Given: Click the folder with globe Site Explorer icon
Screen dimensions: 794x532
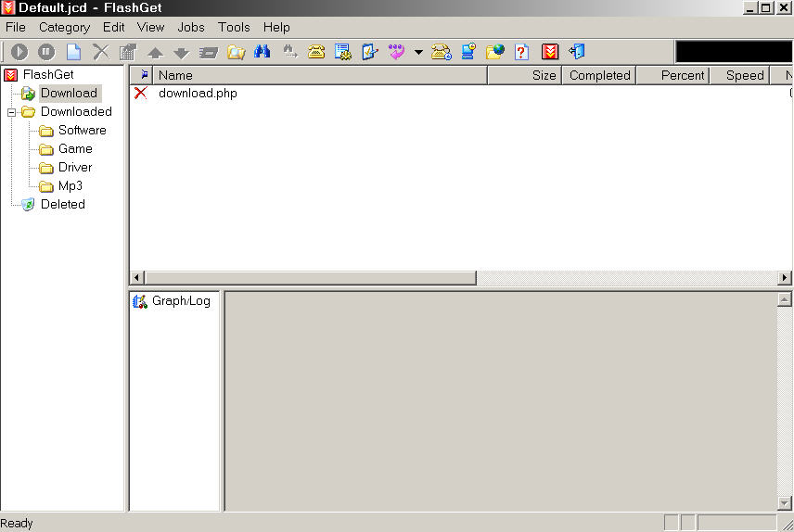Looking at the screenshot, I should pyautogui.click(x=495, y=52).
